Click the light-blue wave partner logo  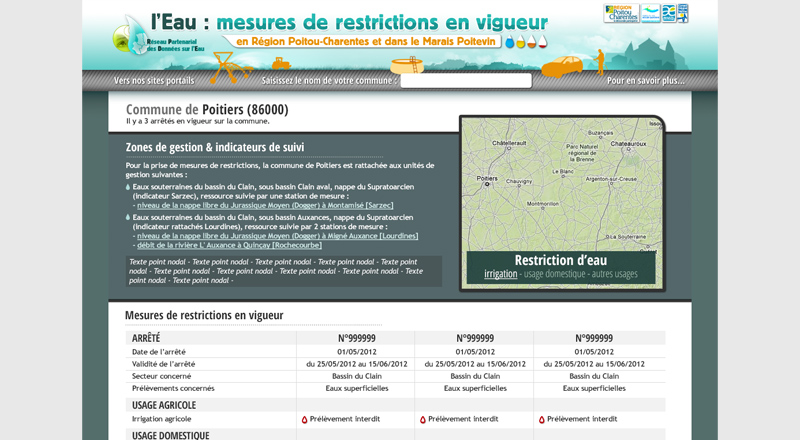[651, 13]
